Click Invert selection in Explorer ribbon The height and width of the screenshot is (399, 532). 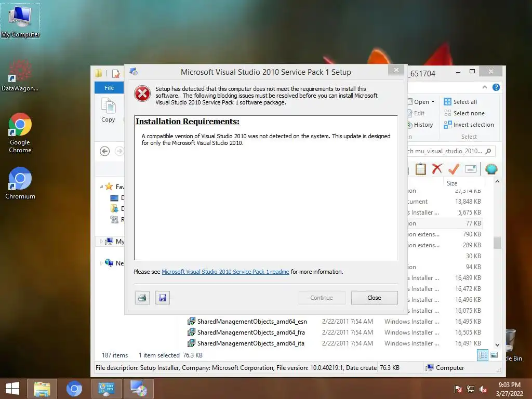click(x=469, y=125)
